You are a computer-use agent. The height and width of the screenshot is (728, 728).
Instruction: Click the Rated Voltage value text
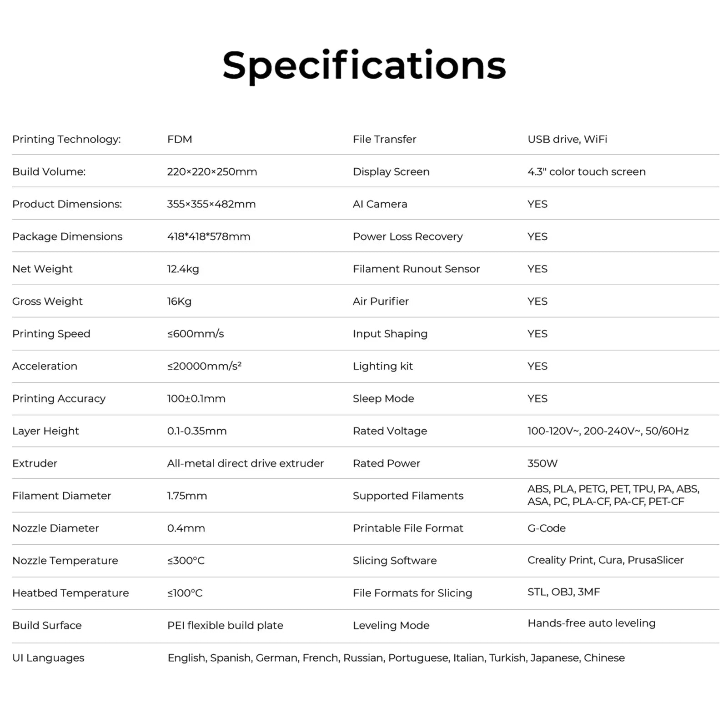[608, 431]
